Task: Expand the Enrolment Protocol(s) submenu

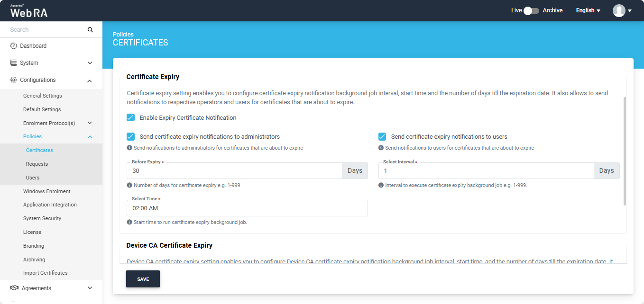Action: click(x=90, y=123)
